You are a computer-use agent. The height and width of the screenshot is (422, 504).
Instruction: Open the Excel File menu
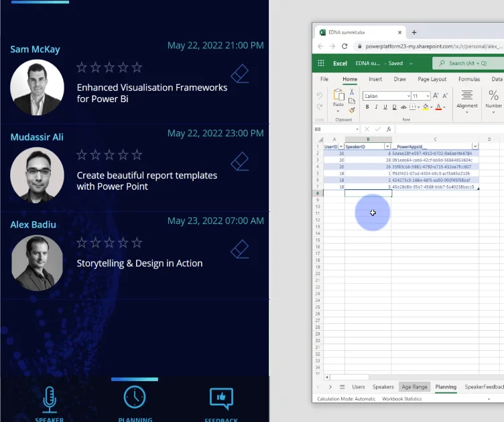[324, 79]
